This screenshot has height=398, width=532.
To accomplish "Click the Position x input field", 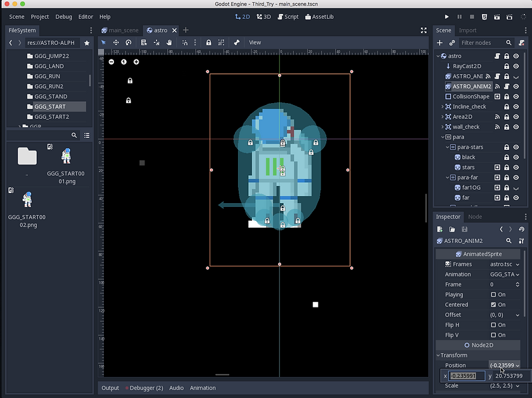I will coord(467,376).
